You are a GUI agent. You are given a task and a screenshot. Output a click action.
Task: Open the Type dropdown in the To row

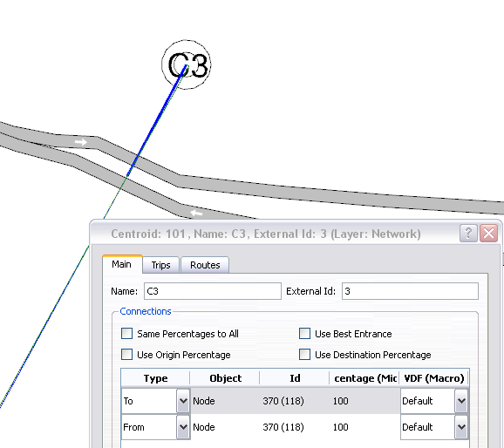coord(183,401)
